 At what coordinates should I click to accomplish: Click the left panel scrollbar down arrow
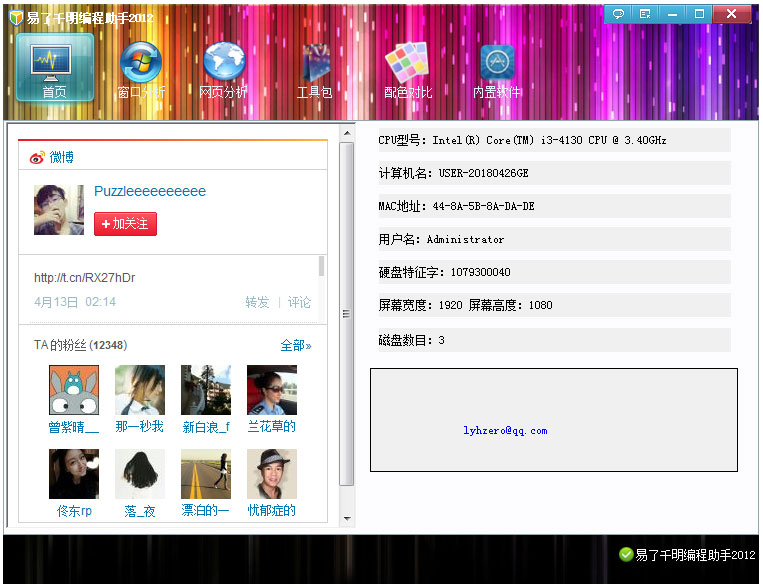pos(347,519)
